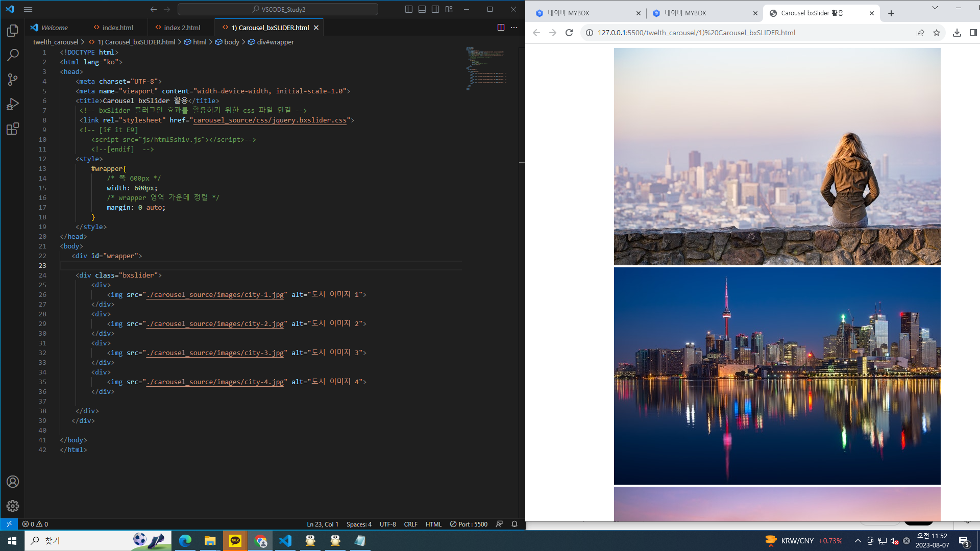Click the Port : 5500 Live Server button

[469, 524]
